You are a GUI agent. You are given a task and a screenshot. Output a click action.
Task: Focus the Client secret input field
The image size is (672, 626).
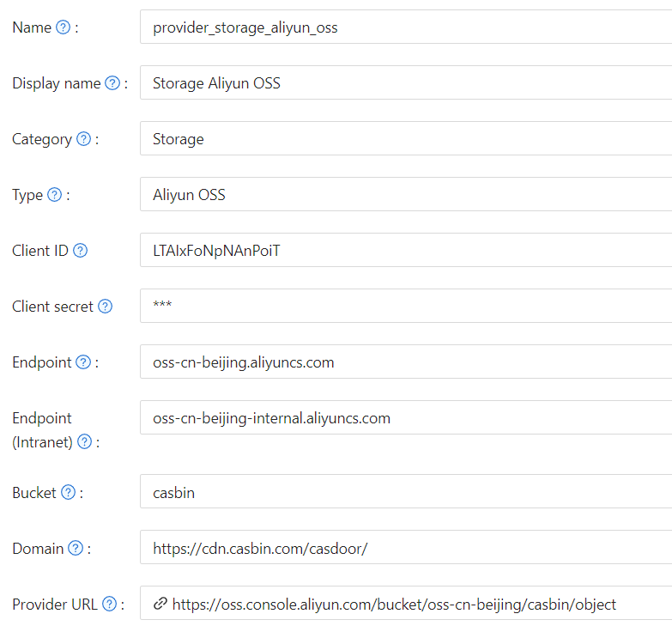coord(405,307)
